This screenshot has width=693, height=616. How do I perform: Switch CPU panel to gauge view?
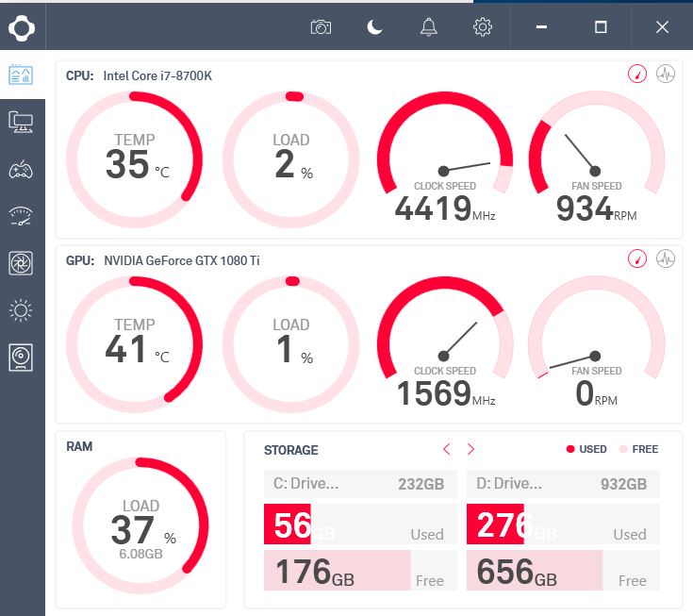pyautogui.click(x=637, y=74)
